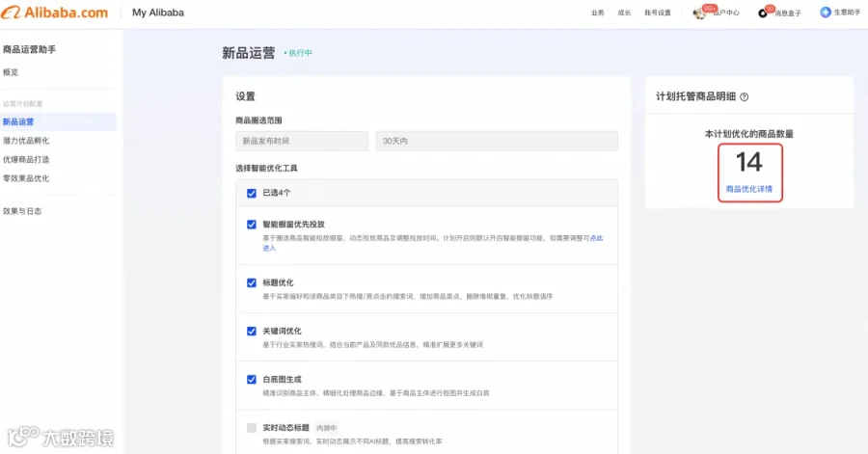Image resolution: width=868 pixels, height=454 pixels.
Task: Click help icon beside 计划托管商品明细
Action: point(744,96)
